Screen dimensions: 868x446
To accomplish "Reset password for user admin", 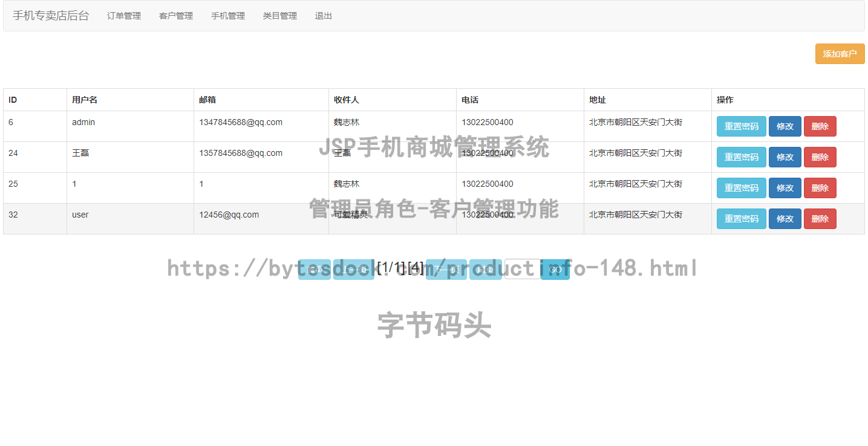I will [741, 126].
